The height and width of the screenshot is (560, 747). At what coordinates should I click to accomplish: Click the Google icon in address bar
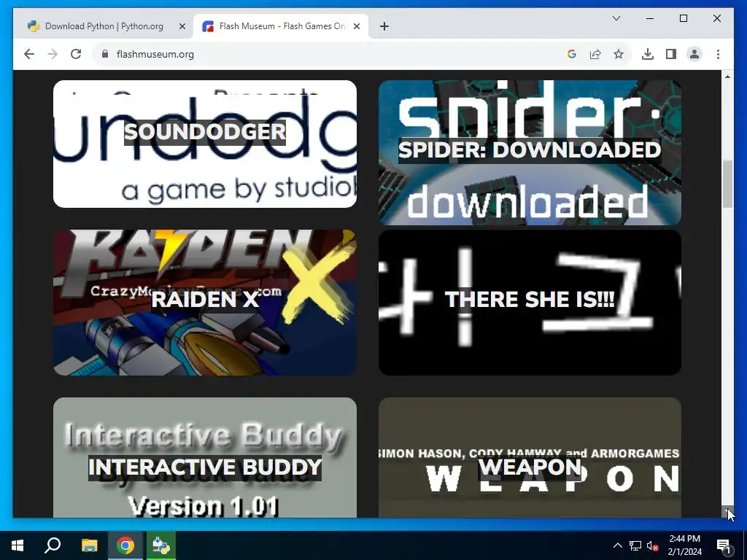coord(572,54)
